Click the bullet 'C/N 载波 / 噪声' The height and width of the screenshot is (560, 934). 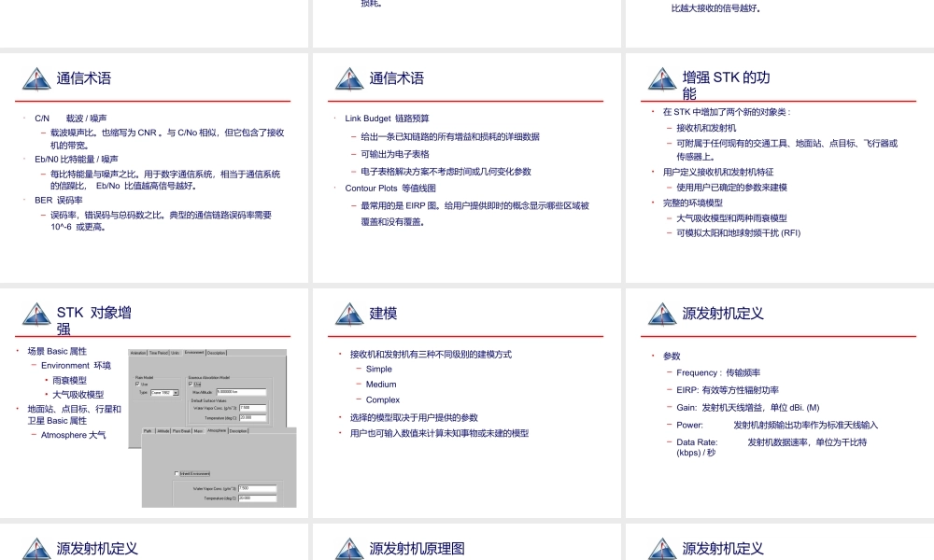[x=71, y=119]
